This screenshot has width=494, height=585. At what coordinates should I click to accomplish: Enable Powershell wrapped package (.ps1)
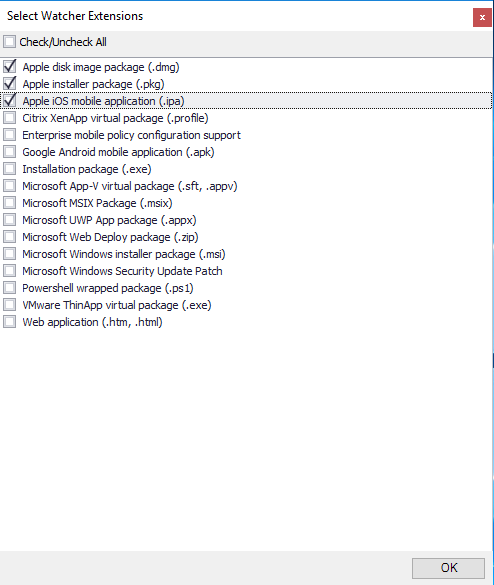point(9,288)
